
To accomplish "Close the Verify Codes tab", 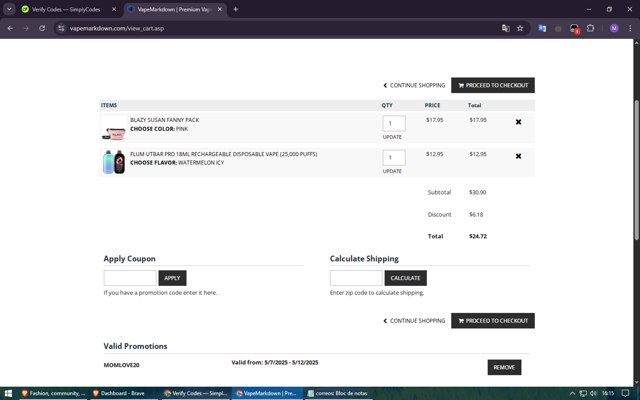I will [114, 9].
